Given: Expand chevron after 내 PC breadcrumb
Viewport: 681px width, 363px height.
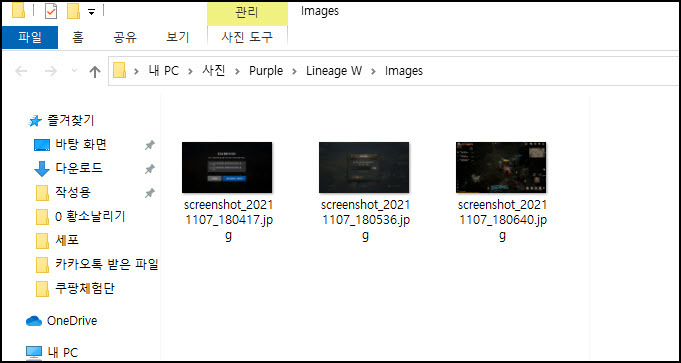Looking at the screenshot, I should tap(190, 71).
